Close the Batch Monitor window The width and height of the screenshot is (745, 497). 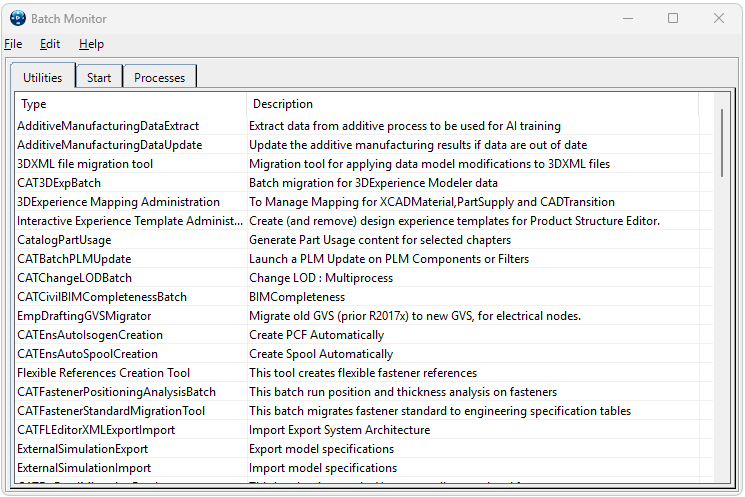pyautogui.click(x=718, y=19)
